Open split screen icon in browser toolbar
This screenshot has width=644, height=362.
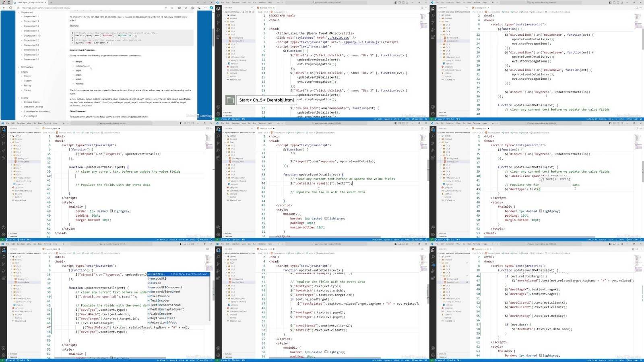point(179,8)
